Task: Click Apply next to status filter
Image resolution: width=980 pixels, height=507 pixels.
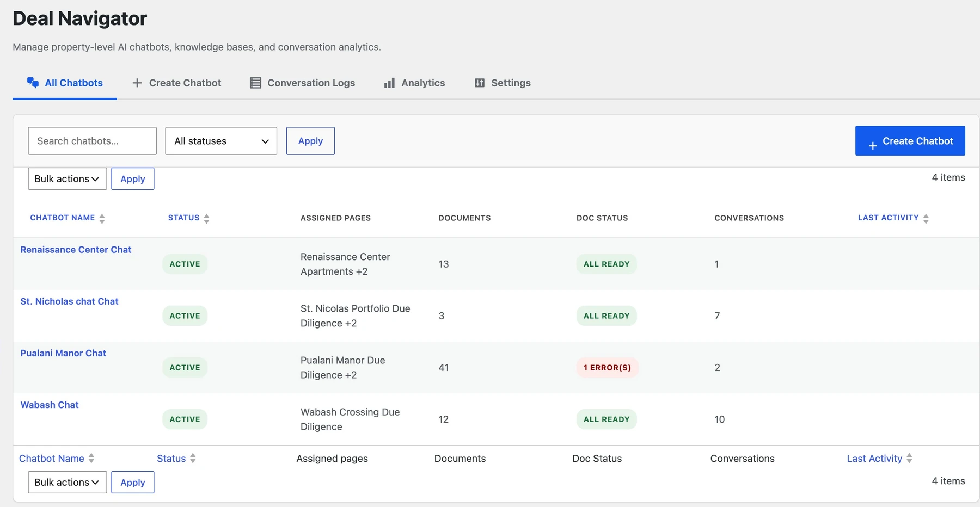Action: [310, 141]
